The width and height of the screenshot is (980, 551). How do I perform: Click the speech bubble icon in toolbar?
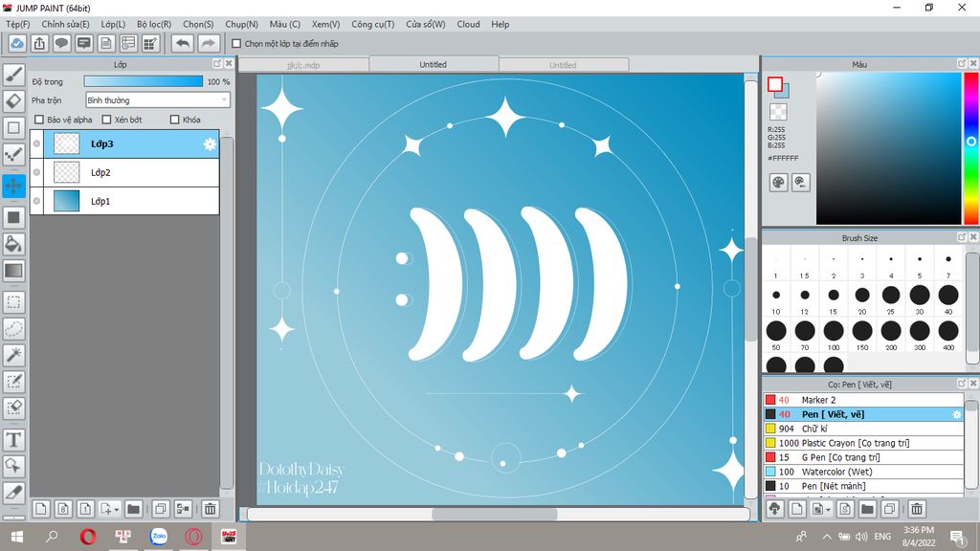(61, 43)
